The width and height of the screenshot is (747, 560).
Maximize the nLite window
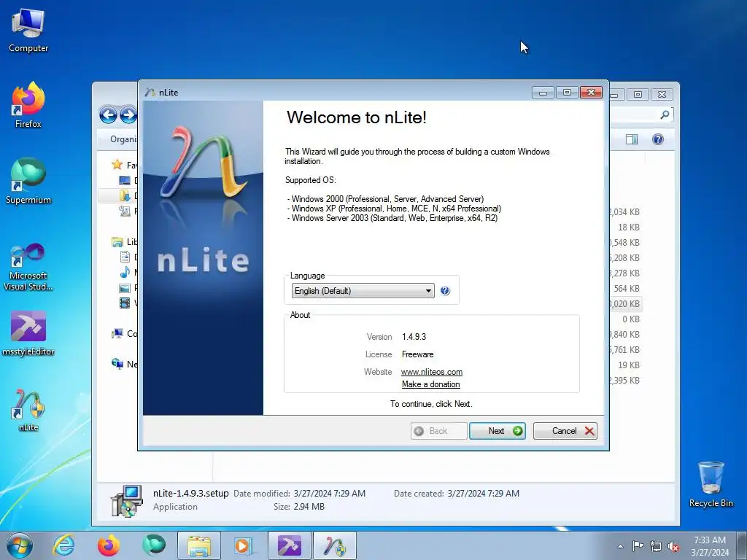tap(567, 93)
